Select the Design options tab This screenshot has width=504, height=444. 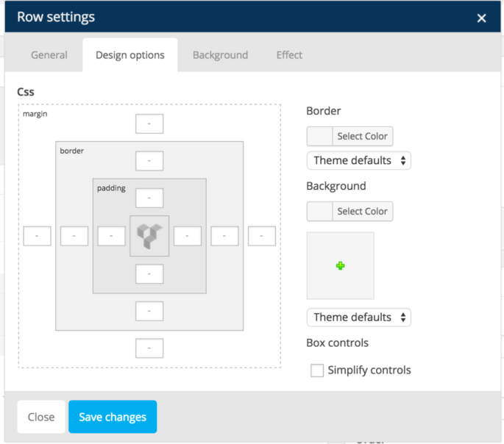coord(130,55)
